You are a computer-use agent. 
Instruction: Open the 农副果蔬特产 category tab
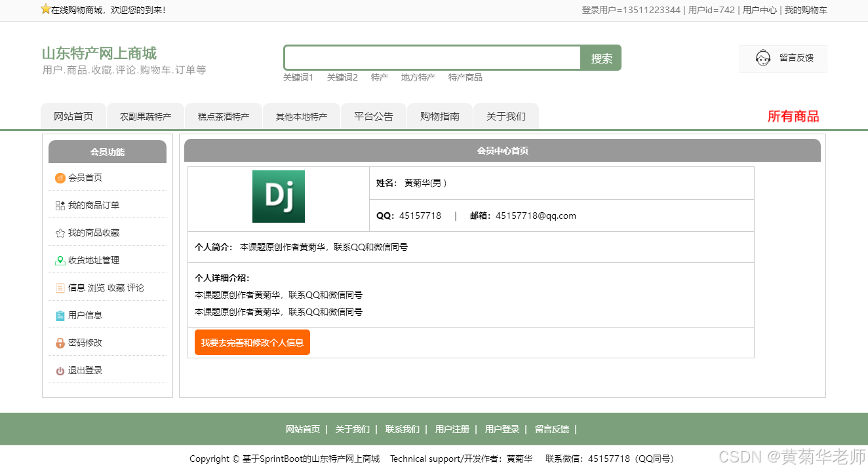(146, 117)
